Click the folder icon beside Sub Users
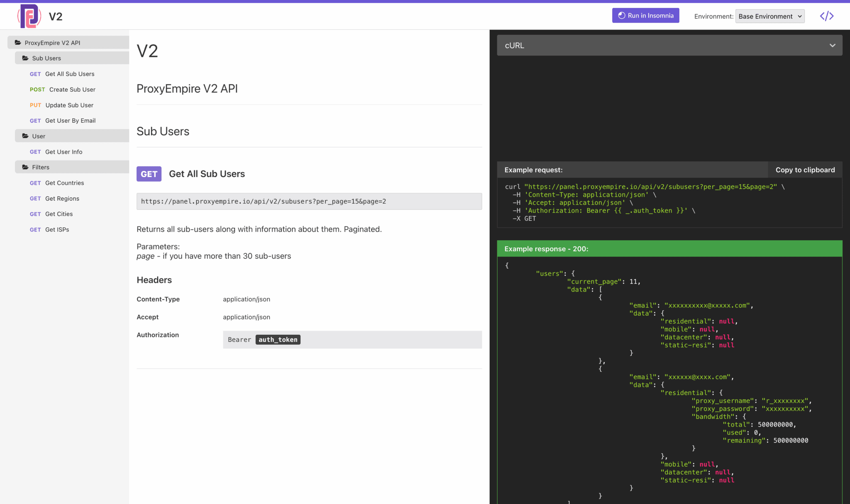The width and height of the screenshot is (850, 504). click(x=24, y=58)
